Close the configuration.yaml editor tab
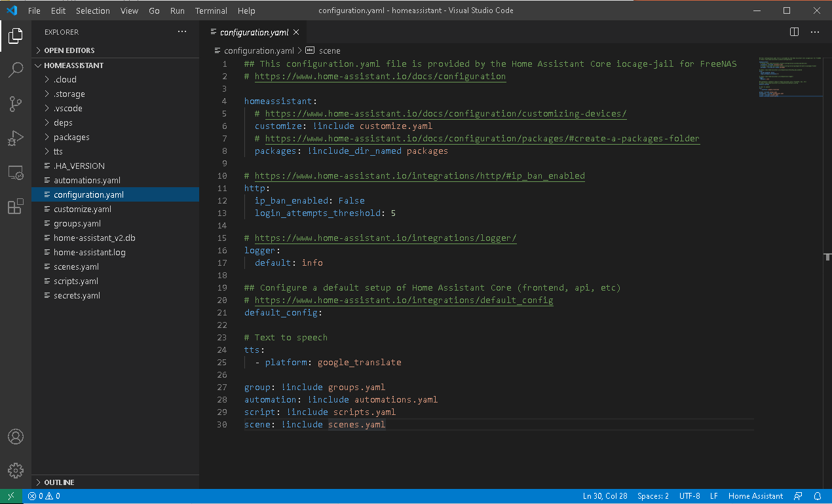The height and width of the screenshot is (504, 832). 296,32
